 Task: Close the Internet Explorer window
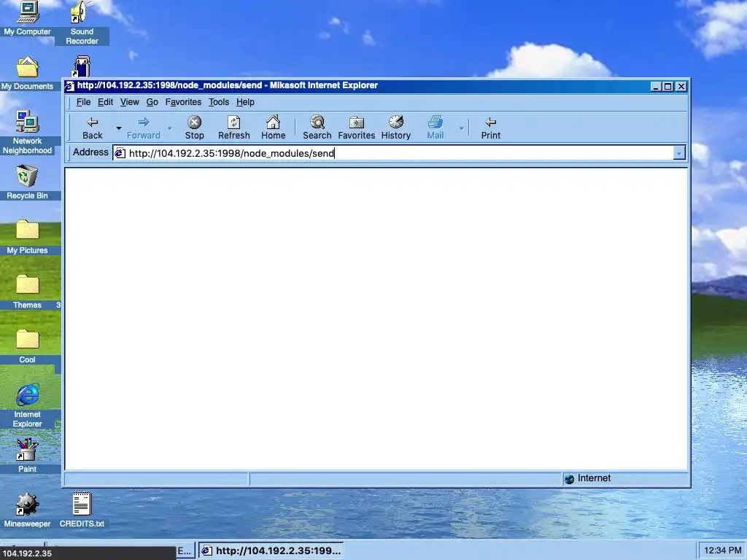(681, 86)
